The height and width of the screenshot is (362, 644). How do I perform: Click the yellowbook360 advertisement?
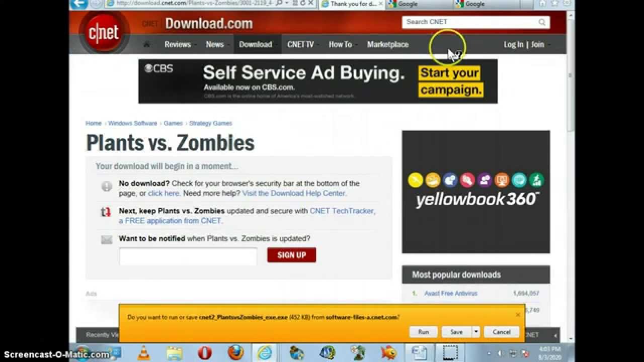[x=476, y=192]
